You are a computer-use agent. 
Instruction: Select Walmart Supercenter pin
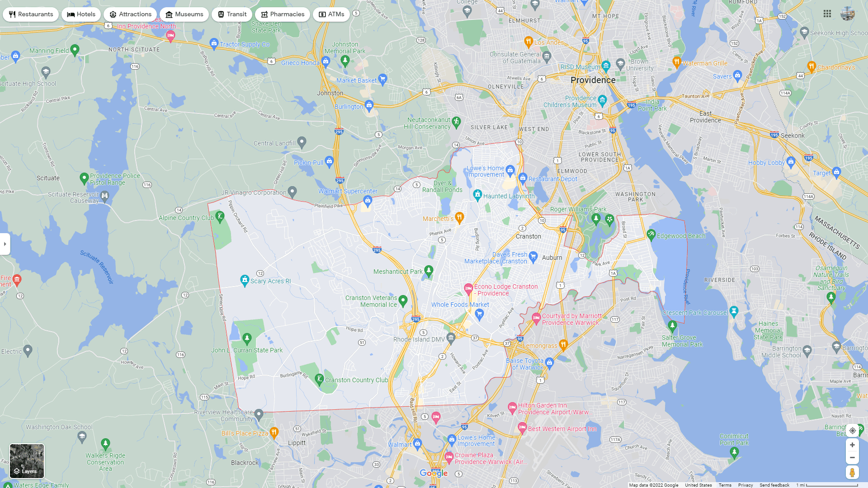(x=368, y=201)
